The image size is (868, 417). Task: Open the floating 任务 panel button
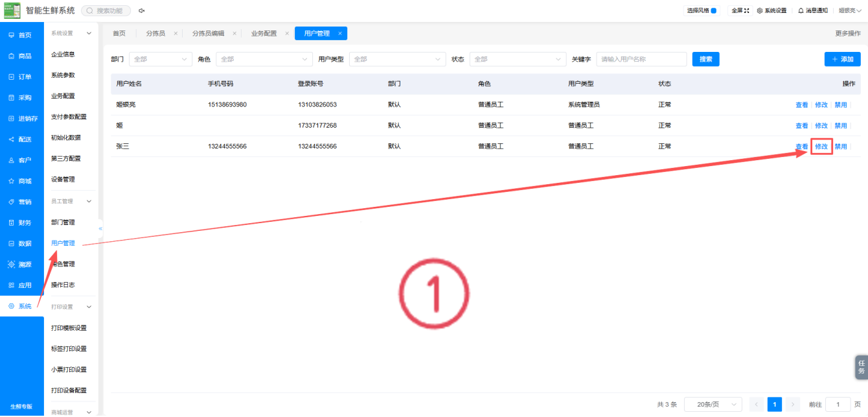point(862,367)
